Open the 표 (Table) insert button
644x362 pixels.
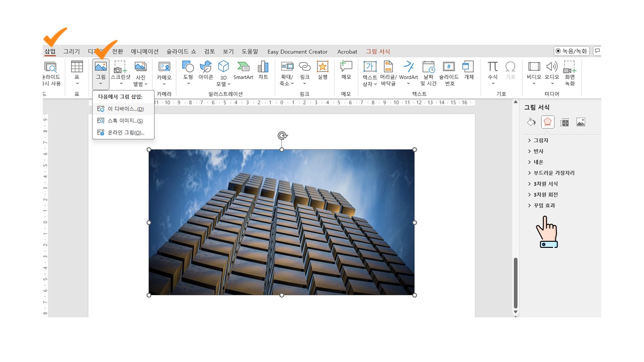click(77, 74)
